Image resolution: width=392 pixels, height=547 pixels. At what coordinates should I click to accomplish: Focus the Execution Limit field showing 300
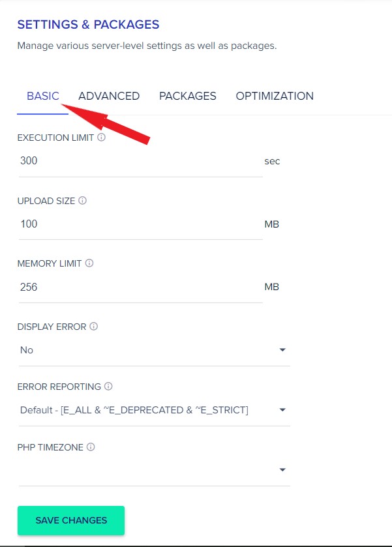[141, 161]
